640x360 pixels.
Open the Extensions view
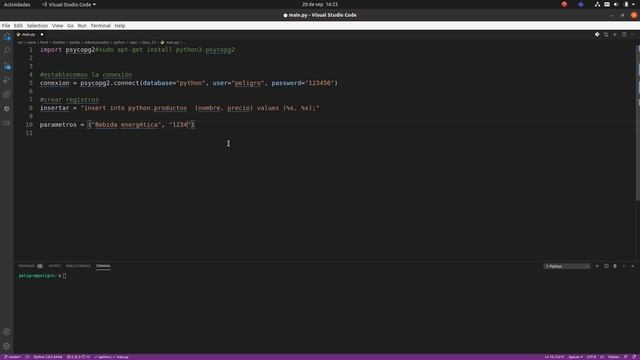click(x=7, y=94)
